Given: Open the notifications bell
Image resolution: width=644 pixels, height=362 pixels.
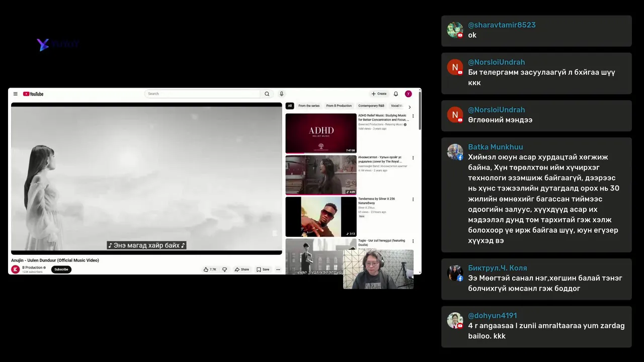Looking at the screenshot, I should pyautogui.click(x=396, y=94).
